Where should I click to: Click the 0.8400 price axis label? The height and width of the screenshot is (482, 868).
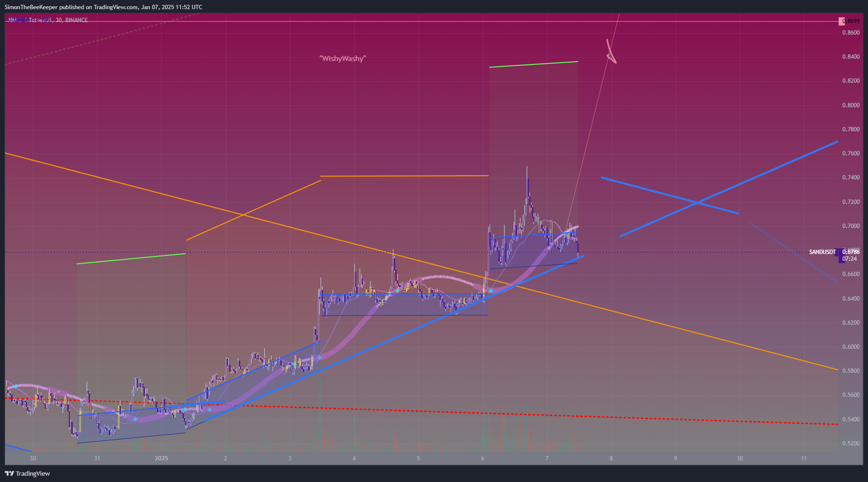coord(851,57)
